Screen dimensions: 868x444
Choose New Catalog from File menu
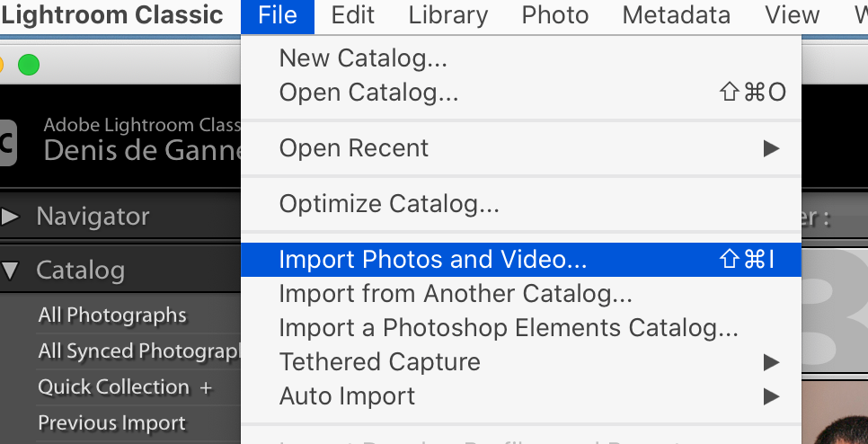pos(363,58)
